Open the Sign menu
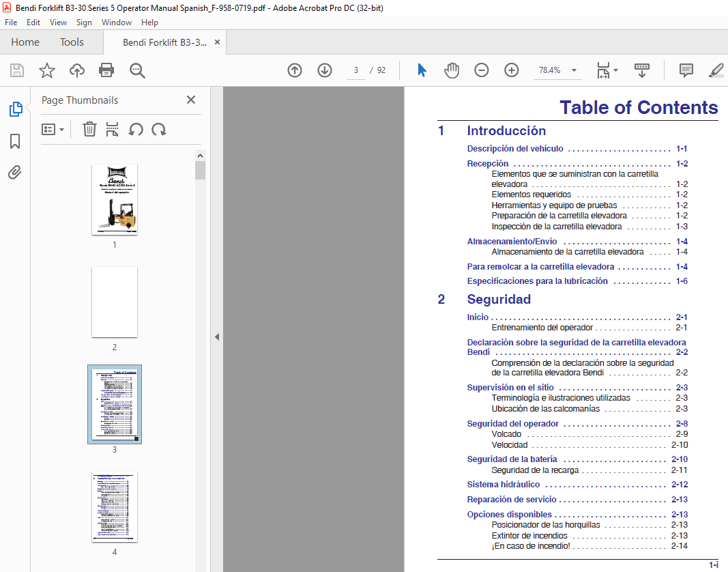Viewport: 728px width, 572px height. [x=84, y=23]
